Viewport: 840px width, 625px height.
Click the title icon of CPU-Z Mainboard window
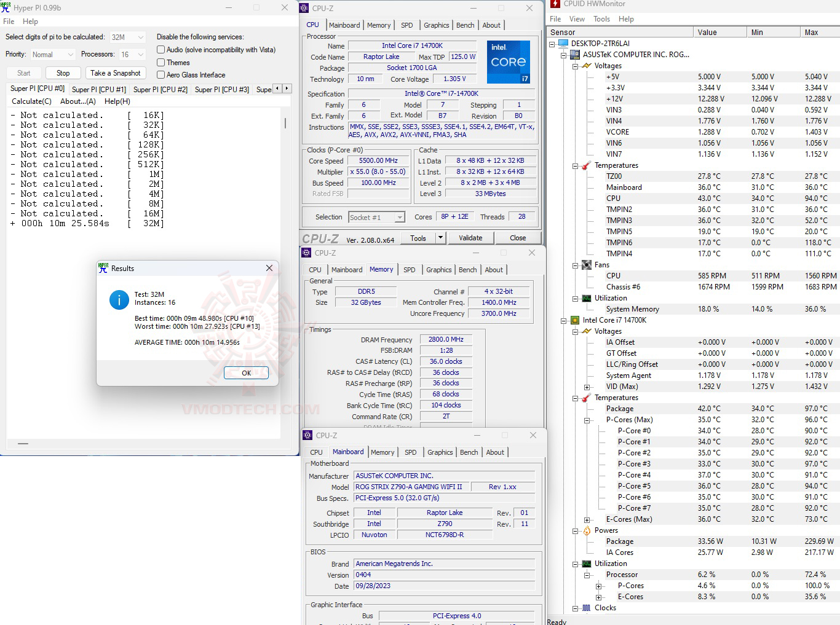pos(308,435)
